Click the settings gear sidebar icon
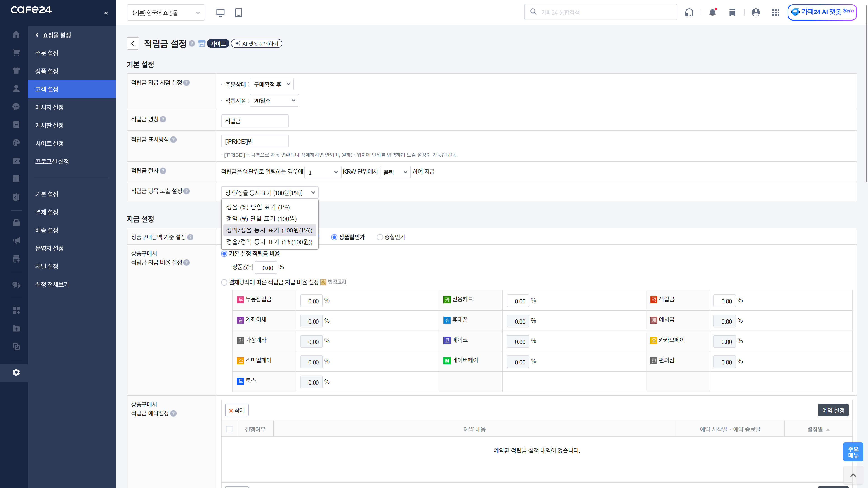This screenshot has height=488, width=868. click(16, 372)
